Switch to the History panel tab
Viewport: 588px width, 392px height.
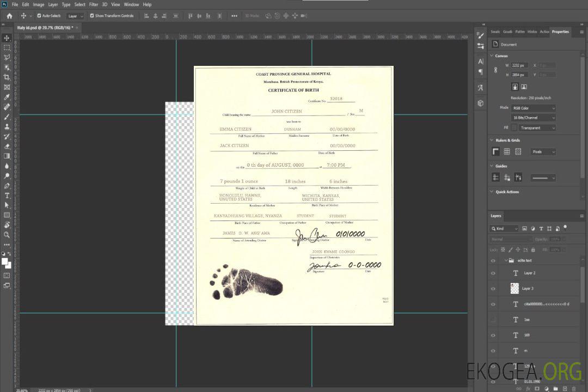pyautogui.click(x=532, y=32)
